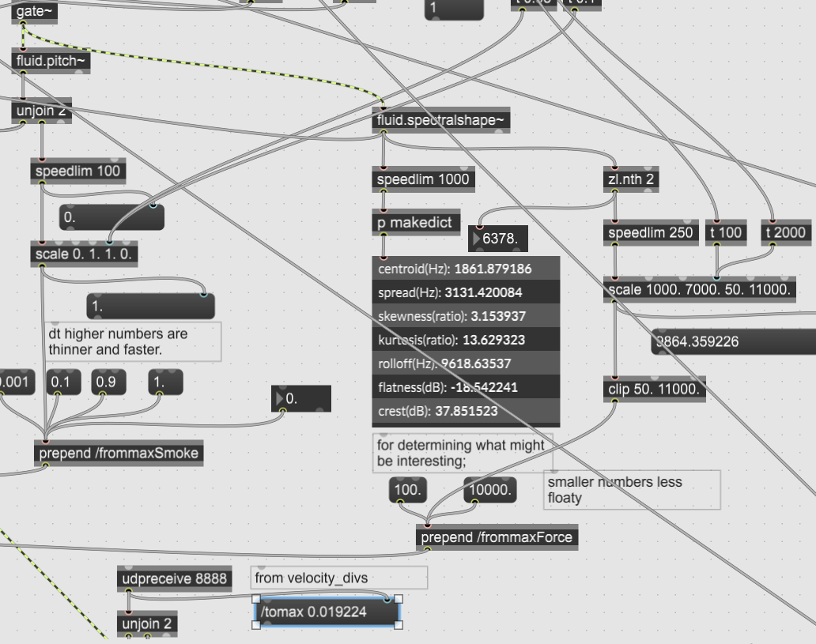This screenshot has width=816, height=644.
Task: Click the '/tomax 0.019224' message box
Action: click(326, 612)
